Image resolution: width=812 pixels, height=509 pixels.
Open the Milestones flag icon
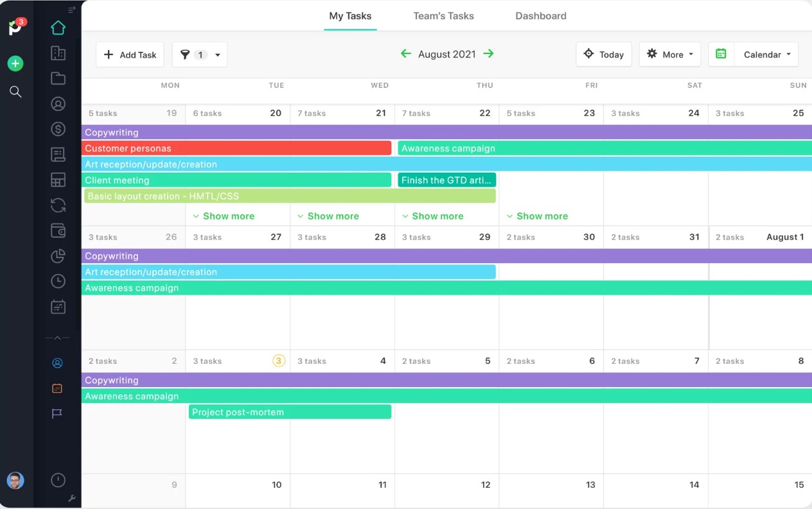pos(58,413)
